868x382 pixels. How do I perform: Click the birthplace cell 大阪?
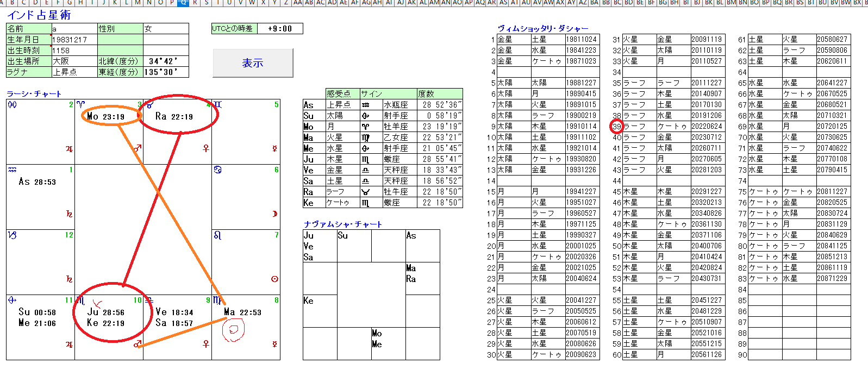(74, 61)
